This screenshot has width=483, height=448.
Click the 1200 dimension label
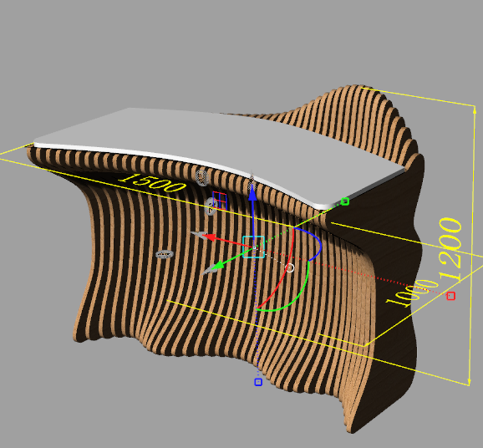pyautogui.click(x=450, y=249)
